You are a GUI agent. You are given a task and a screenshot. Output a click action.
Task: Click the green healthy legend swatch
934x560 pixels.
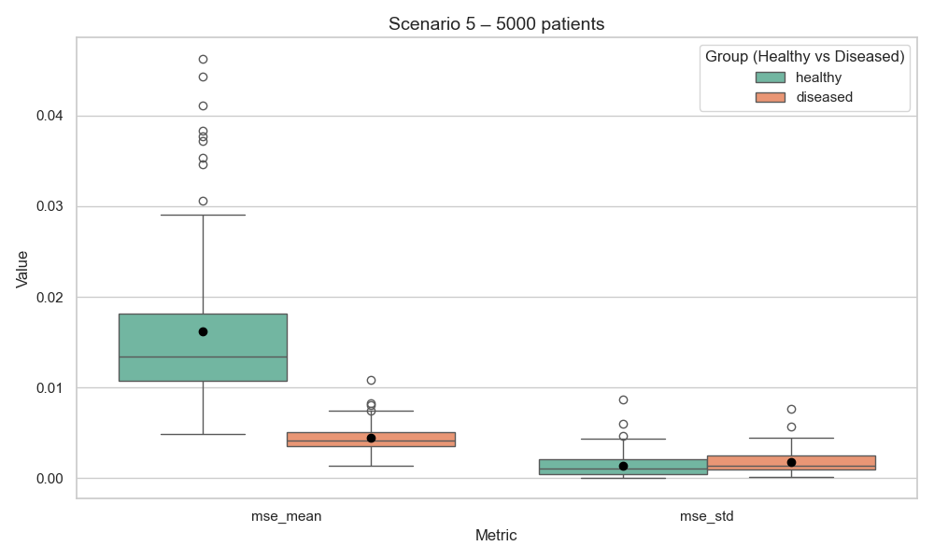coord(771,77)
